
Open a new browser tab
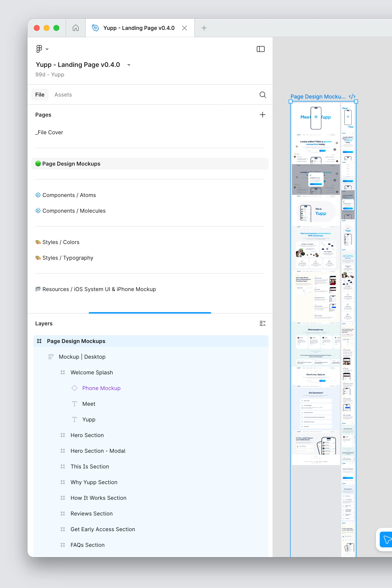pos(204,28)
